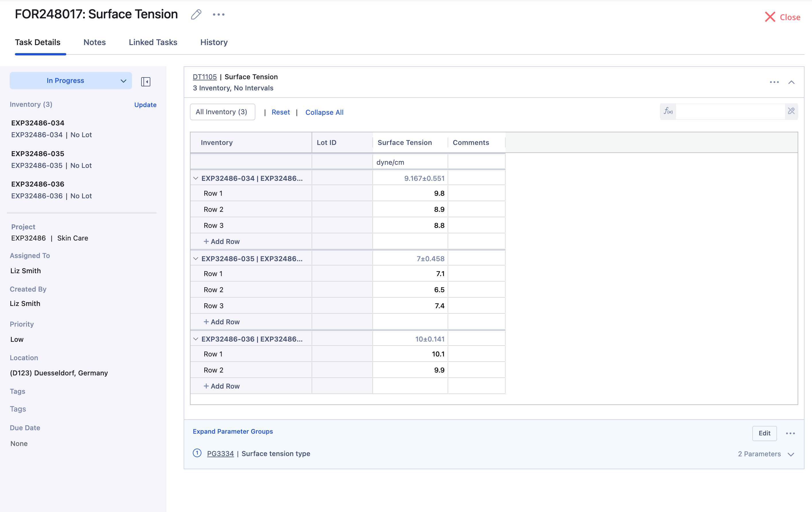Click the Collapse All link
Screen dimensions: 812x512
click(x=324, y=112)
